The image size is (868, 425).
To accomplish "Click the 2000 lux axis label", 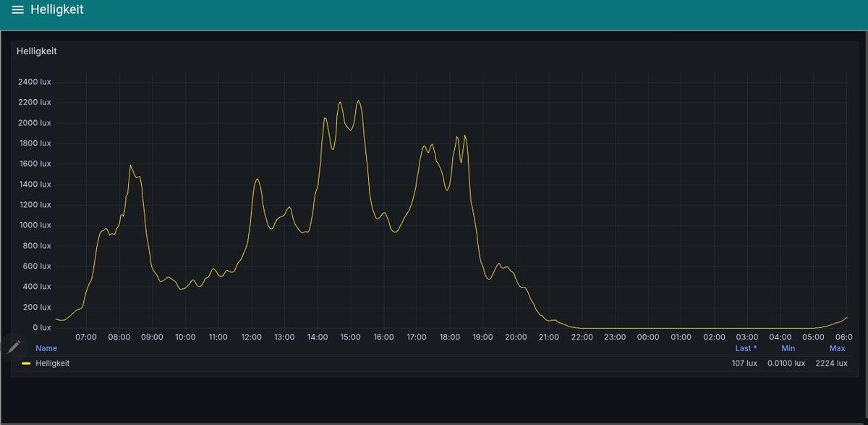I will tap(35, 123).
